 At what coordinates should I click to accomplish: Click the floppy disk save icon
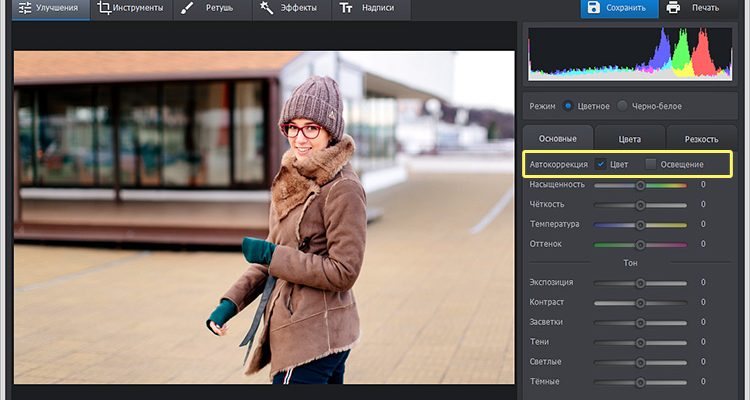point(593,8)
